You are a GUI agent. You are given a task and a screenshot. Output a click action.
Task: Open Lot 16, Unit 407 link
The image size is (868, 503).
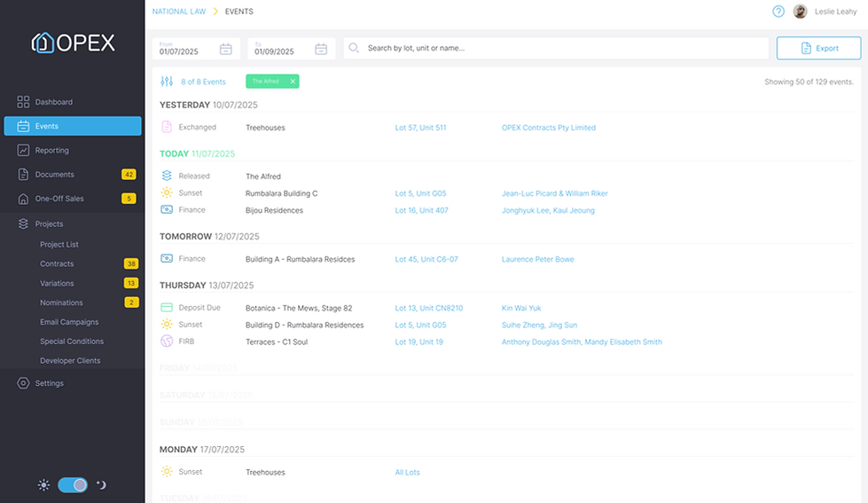[x=421, y=210]
